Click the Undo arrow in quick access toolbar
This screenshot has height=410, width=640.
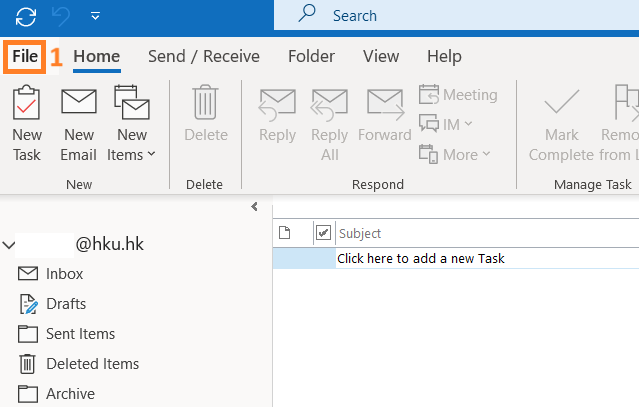[61, 17]
